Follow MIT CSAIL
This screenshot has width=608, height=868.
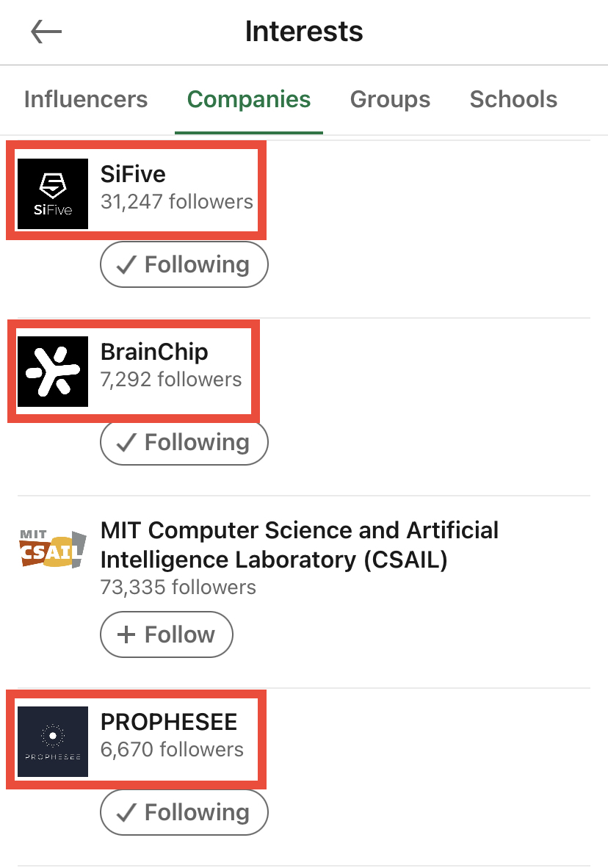167,634
